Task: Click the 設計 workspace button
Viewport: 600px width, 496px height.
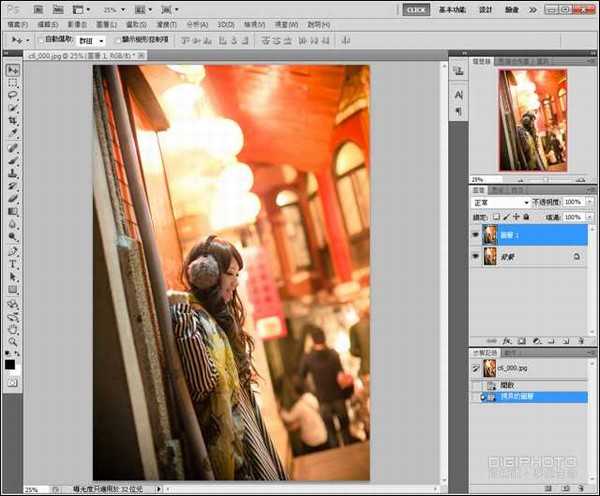Action: coord(486,9)
